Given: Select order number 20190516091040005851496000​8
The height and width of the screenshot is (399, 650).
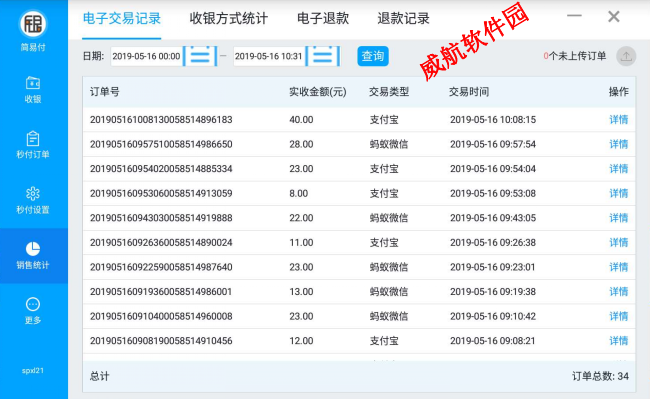Looking at the screenshot, I should [161, 316].
